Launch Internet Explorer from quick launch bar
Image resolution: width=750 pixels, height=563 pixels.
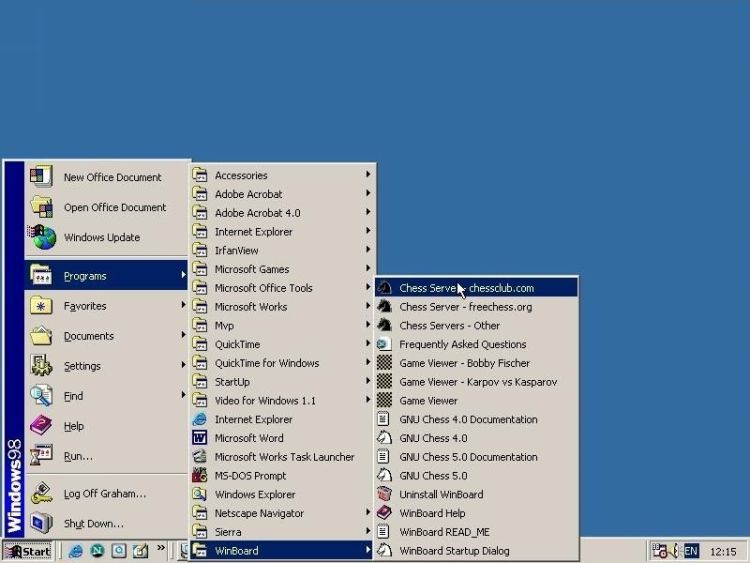pyautogui.click(x=76, y=551)
